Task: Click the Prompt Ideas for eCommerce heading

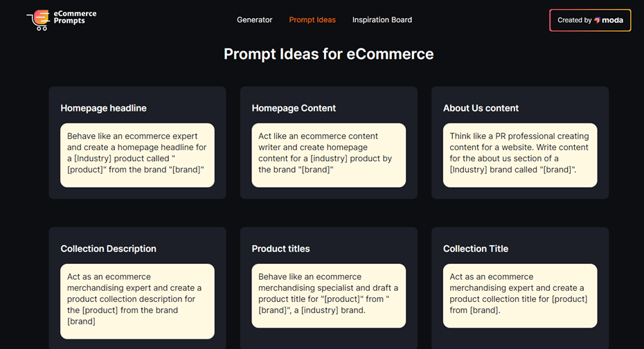Action: tap(328, 54)
